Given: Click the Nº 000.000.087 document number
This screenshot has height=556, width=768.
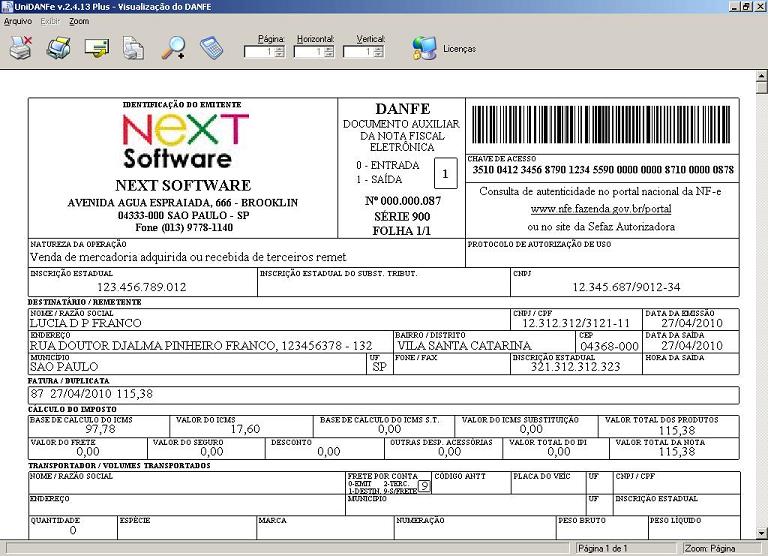Looking at the screenshot, I should 403,201.
